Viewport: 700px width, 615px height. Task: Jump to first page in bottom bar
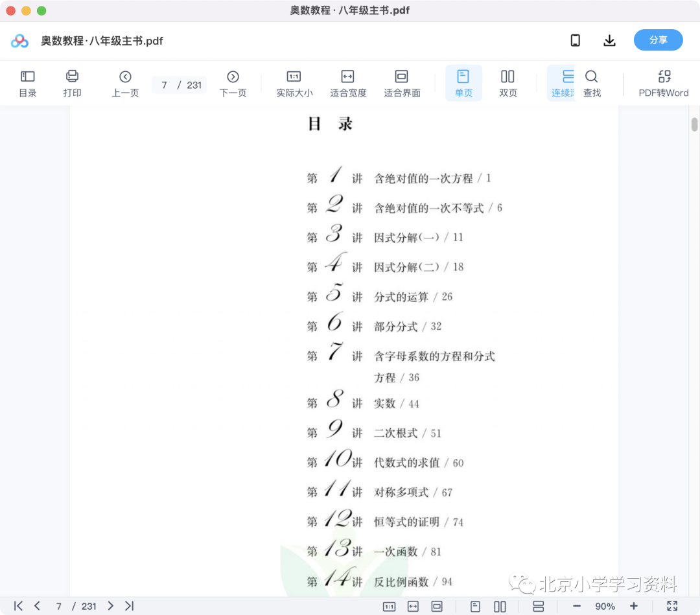[x=18, y=606]
